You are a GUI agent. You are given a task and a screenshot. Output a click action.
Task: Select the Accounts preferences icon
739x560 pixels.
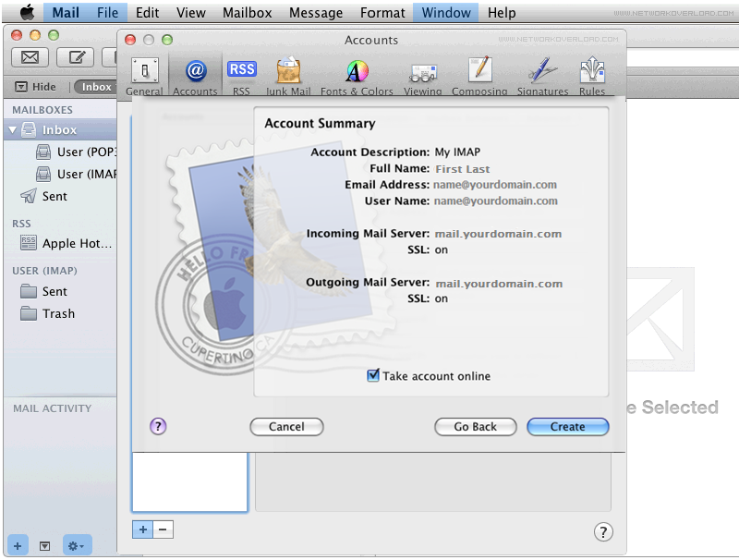tap(195, 77)
